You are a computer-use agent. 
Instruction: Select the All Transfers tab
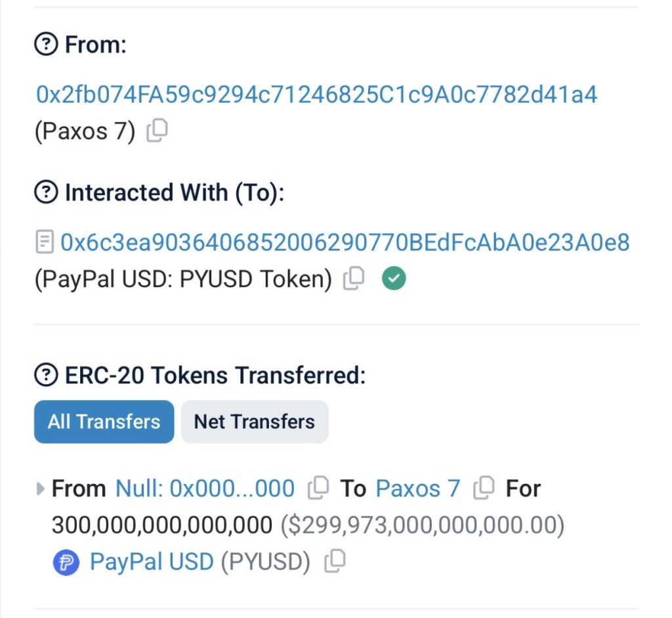pyautogui.click(x=103, y=422)
